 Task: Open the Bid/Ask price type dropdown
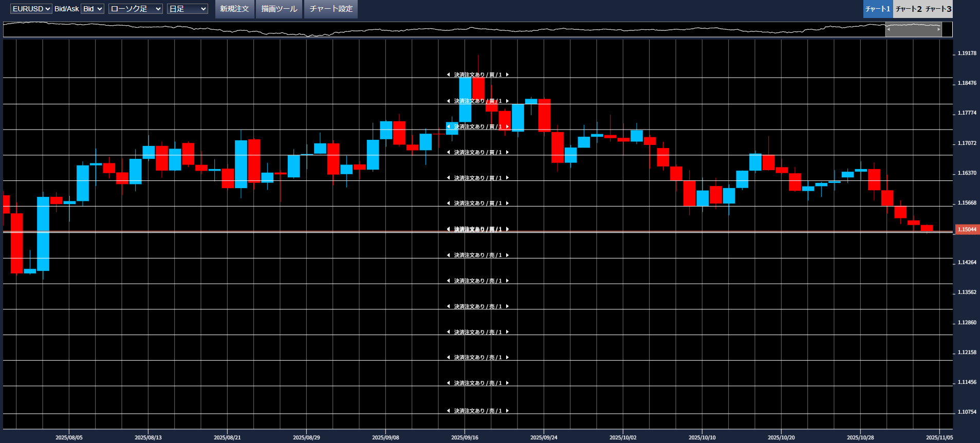click(x=93, y=9)
